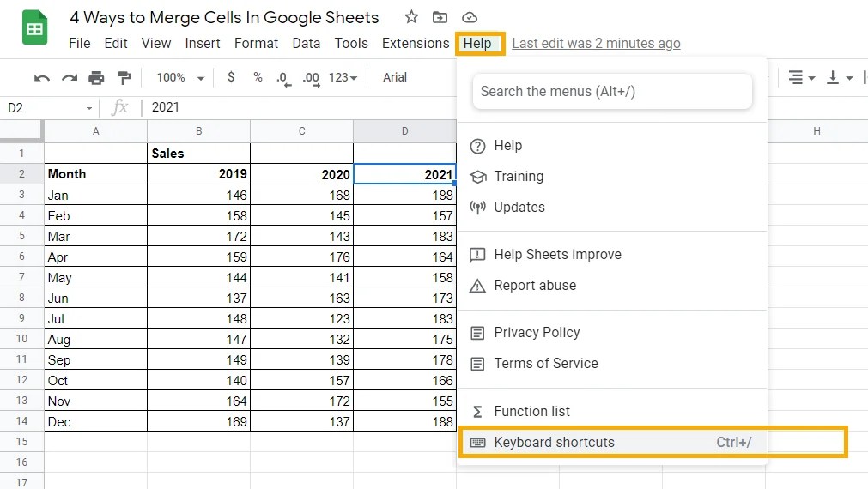Open the last edit history link
The width and height of the screenshot is (868, 489).
[x=596, y=43]
